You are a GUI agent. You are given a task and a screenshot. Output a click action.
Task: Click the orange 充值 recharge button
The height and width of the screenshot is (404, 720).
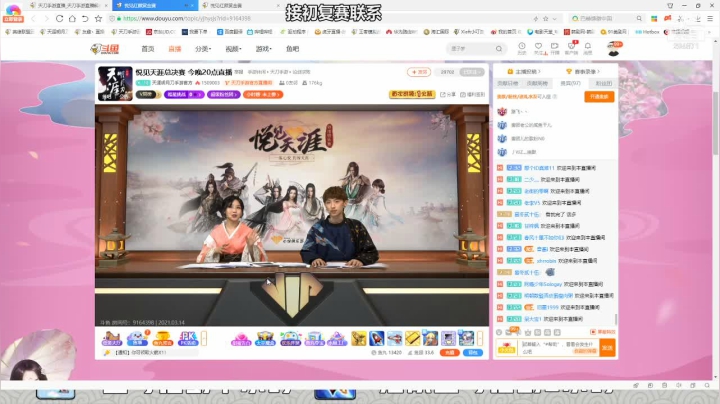pos(450,353)
